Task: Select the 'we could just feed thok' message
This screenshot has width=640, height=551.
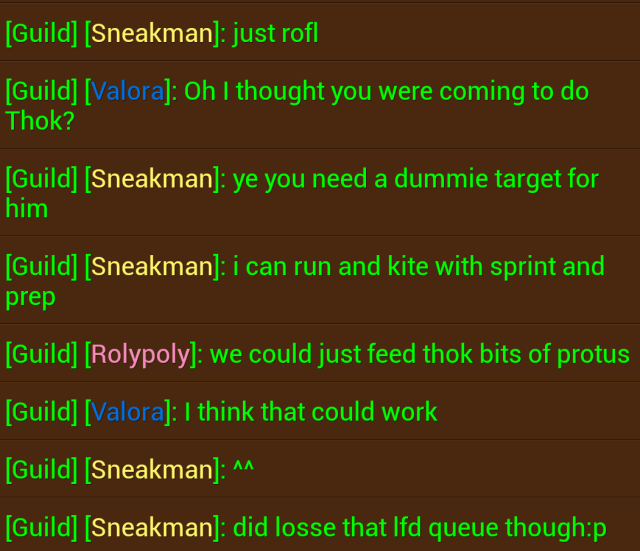Action: click(x=320, y=353)
